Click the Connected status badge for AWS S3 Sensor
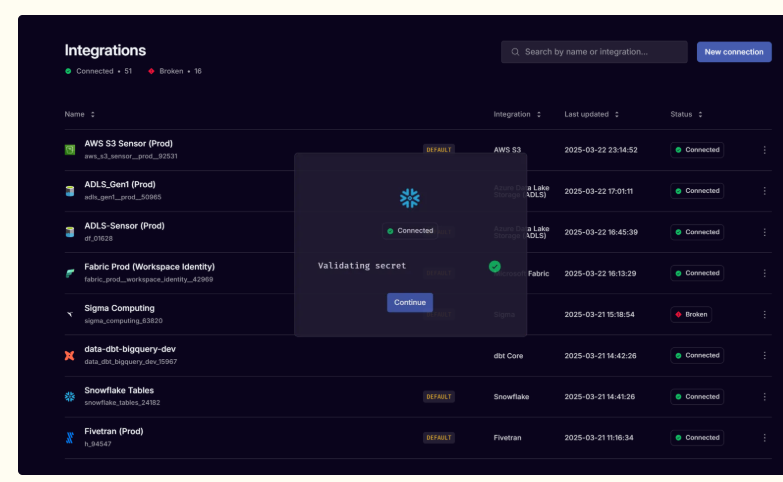 pyautogui.click(x=697, y=150)
